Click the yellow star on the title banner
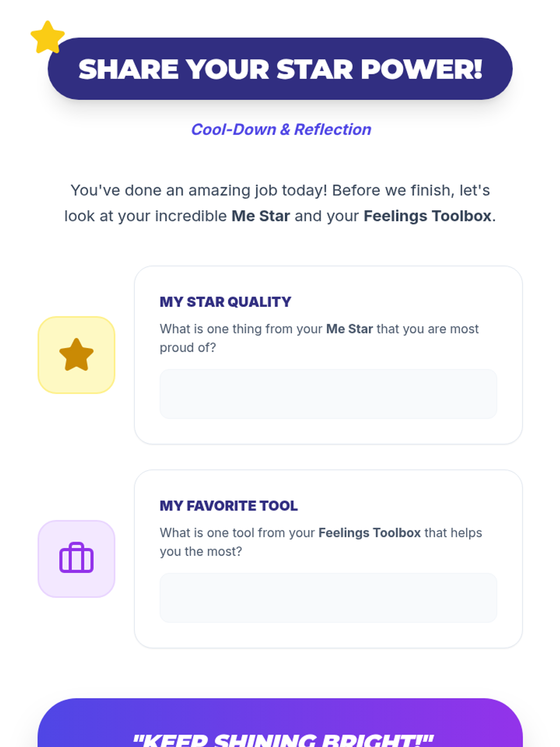 (48, 37)
